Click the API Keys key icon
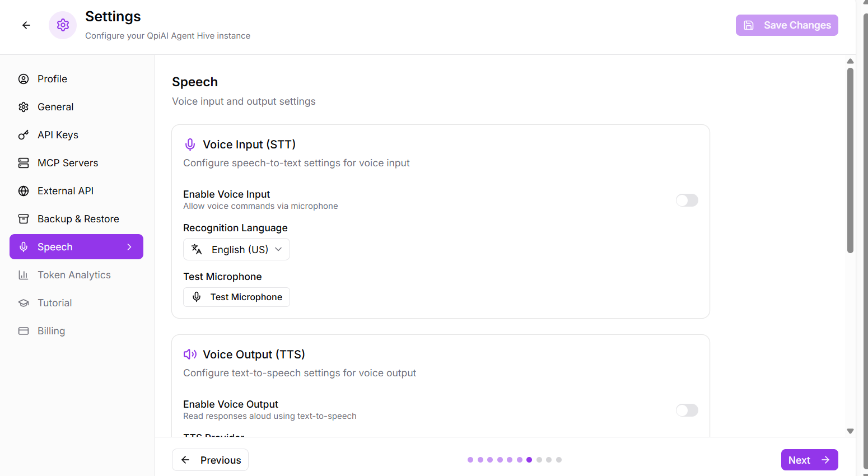The height and width of the screenshot is (476, 868). pos(24,135)
